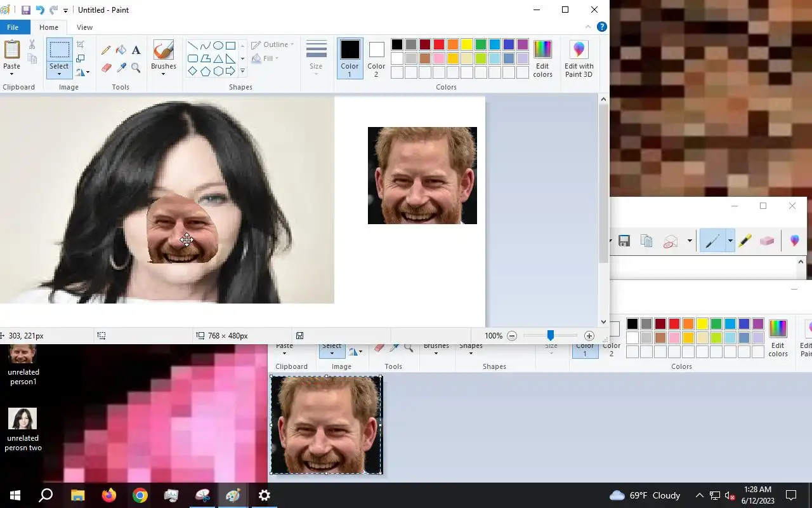
Task: Open the shape Fill dropdown
Action: point(265,58)
